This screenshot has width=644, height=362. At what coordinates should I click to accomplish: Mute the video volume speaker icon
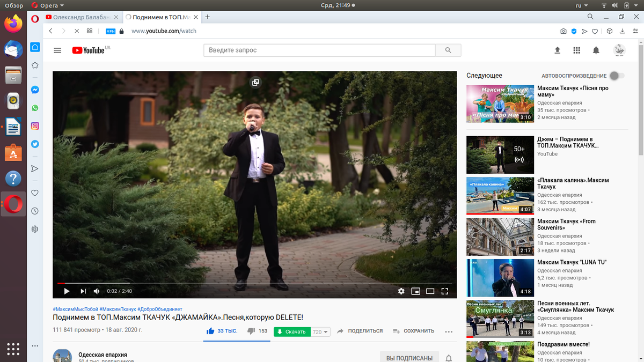coord(97,291)
